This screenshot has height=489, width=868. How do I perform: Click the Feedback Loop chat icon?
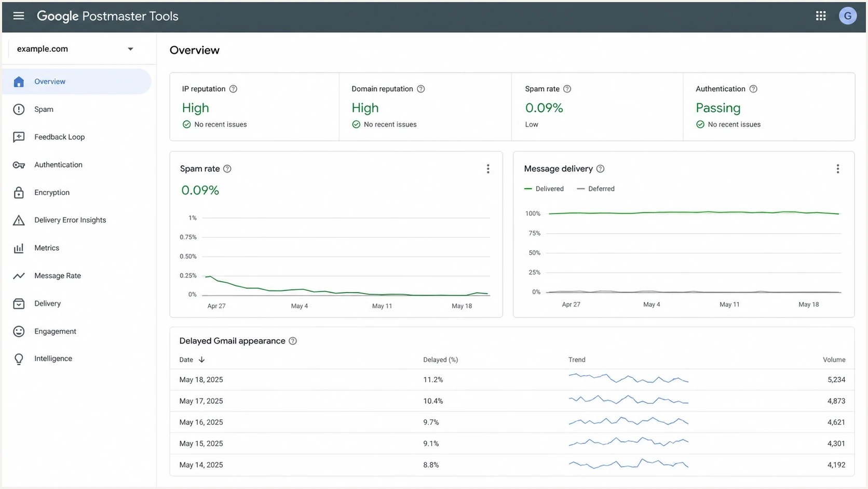[19, 137]
